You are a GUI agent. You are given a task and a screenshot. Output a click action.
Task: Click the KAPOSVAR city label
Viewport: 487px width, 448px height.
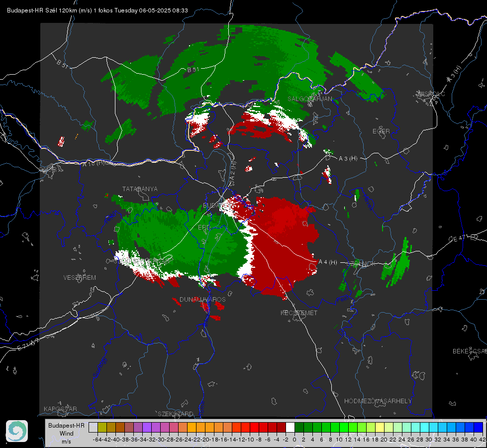point(60,409)
